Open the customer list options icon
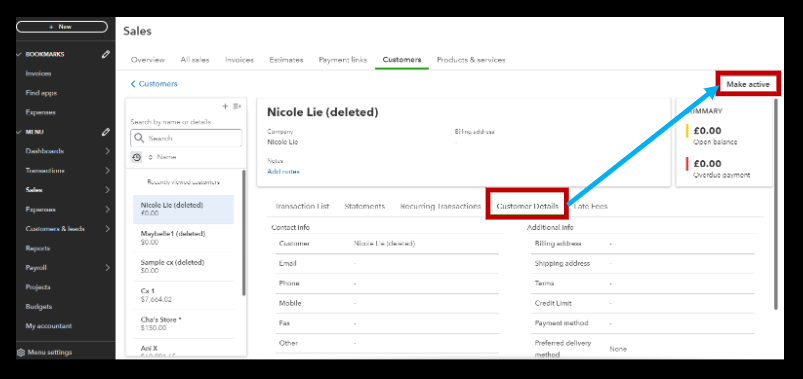The image size is (803, 379). 237,106
